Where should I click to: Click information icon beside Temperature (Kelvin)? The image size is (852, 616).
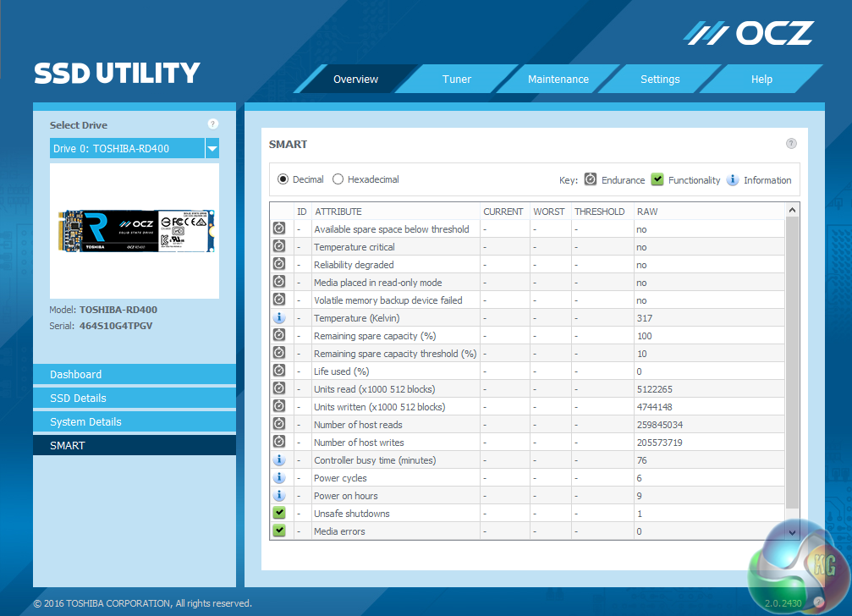[x=279, y=317]
